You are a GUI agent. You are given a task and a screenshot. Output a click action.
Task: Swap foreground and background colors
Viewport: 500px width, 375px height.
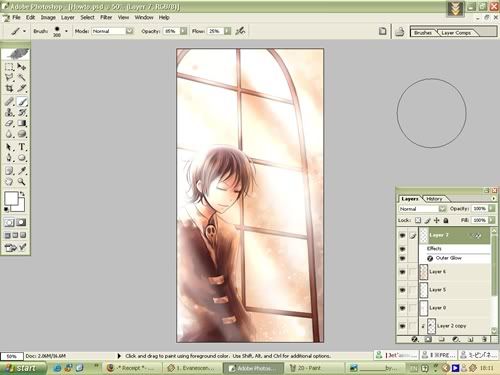click(22, 193)
